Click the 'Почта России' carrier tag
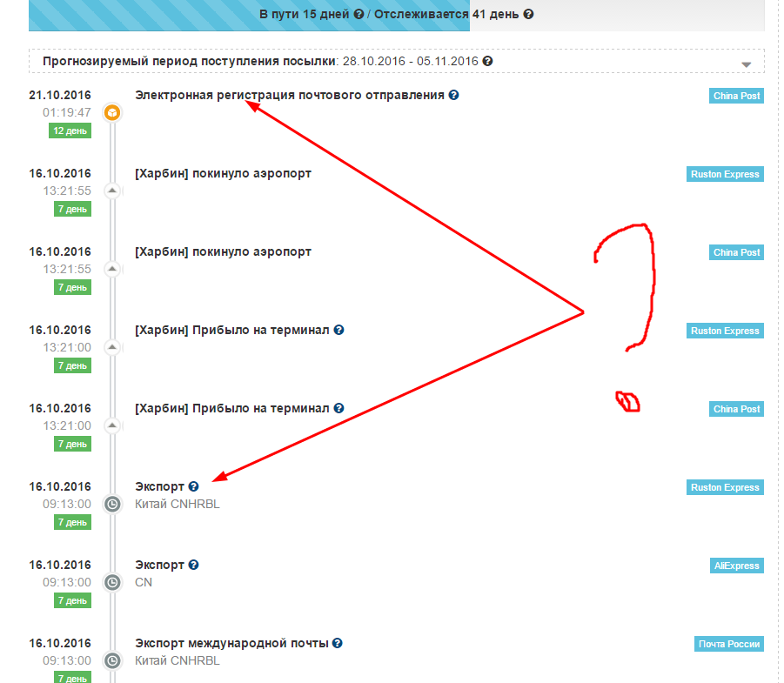This screenshot has width=784, height=683. (729, 644)
